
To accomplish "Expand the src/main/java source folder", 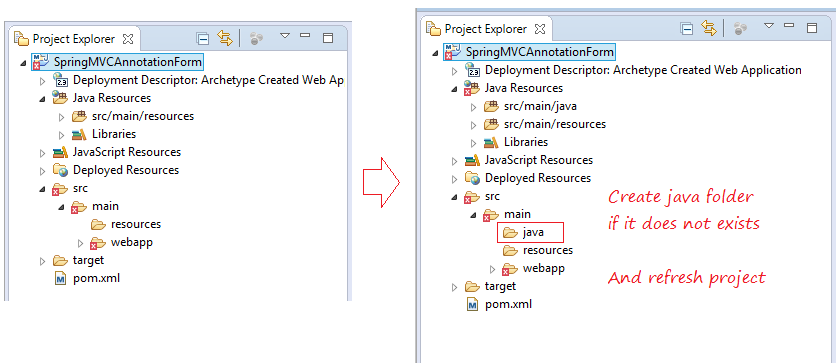I will click(474, 107).
